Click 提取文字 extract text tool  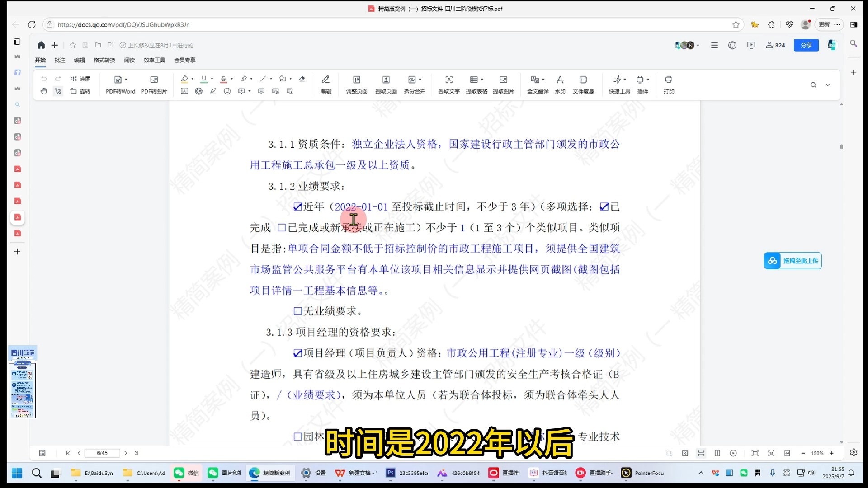coord(448,84)
